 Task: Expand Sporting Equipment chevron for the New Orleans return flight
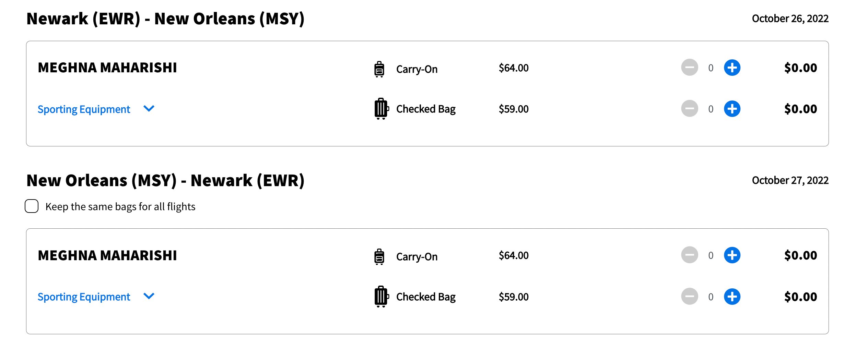pyautogui.click(x=149, y=296)
